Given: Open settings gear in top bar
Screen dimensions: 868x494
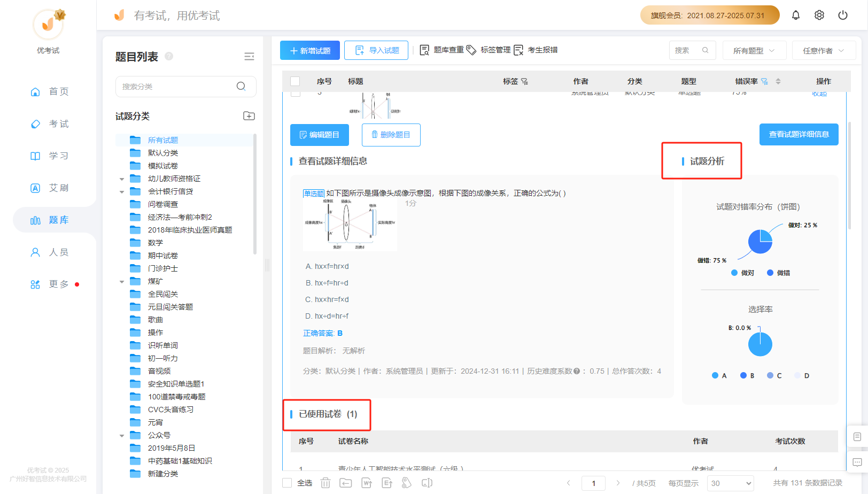Looking at the screenshot, I should coord(819,15).
